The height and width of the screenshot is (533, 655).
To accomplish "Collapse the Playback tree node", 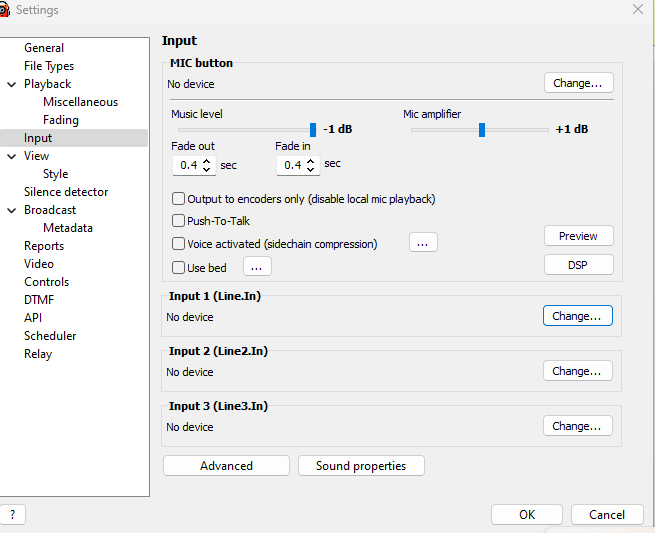I will tap(11, 84).
